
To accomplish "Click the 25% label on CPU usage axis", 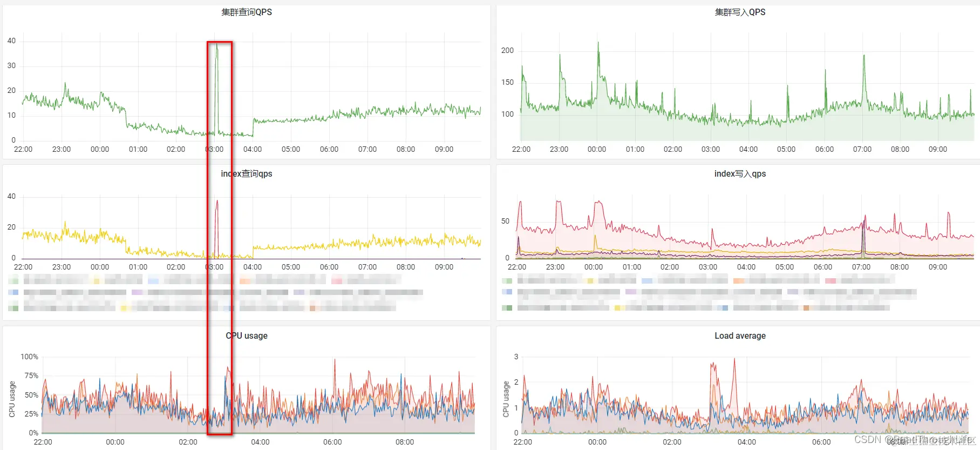I will [31, 414].
